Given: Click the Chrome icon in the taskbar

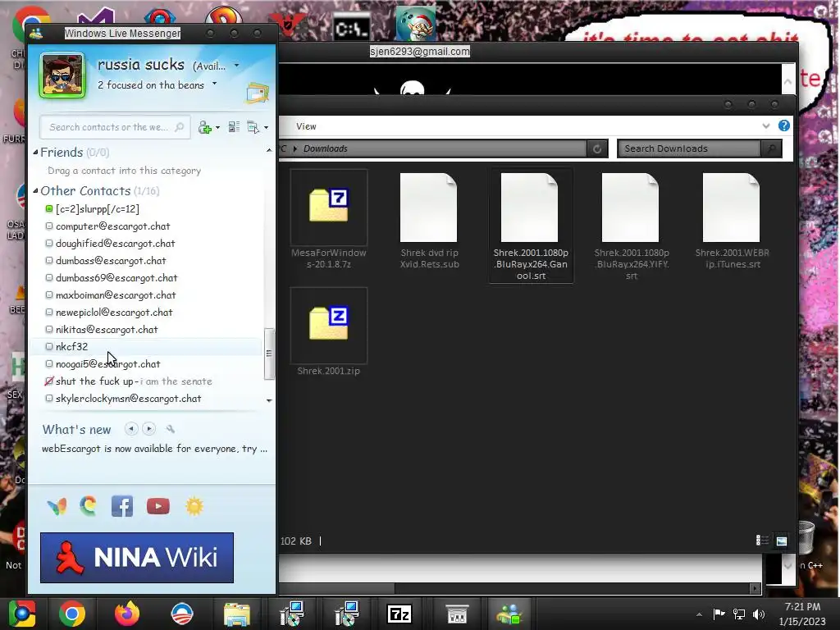Looking at the screenshot, I should coord(72,614).
